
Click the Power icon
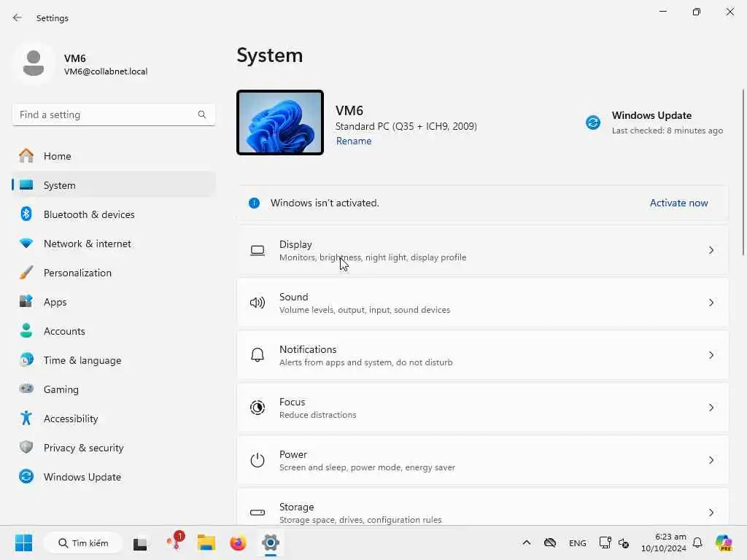pyautogui.click(x=258, y=460)
